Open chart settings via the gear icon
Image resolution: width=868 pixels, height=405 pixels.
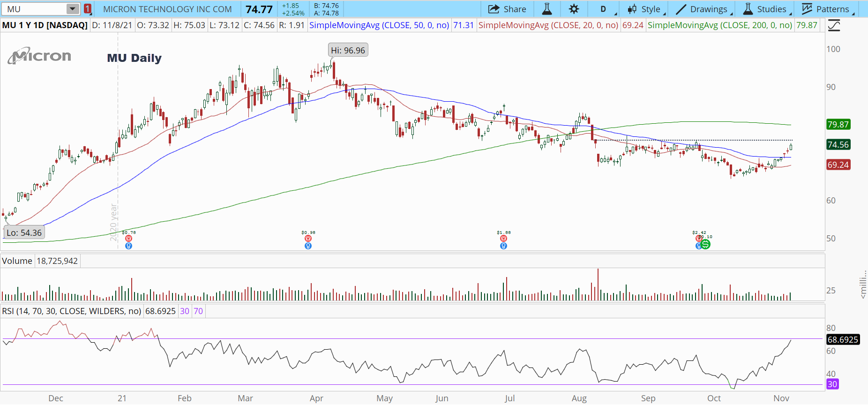pos(574,9)
